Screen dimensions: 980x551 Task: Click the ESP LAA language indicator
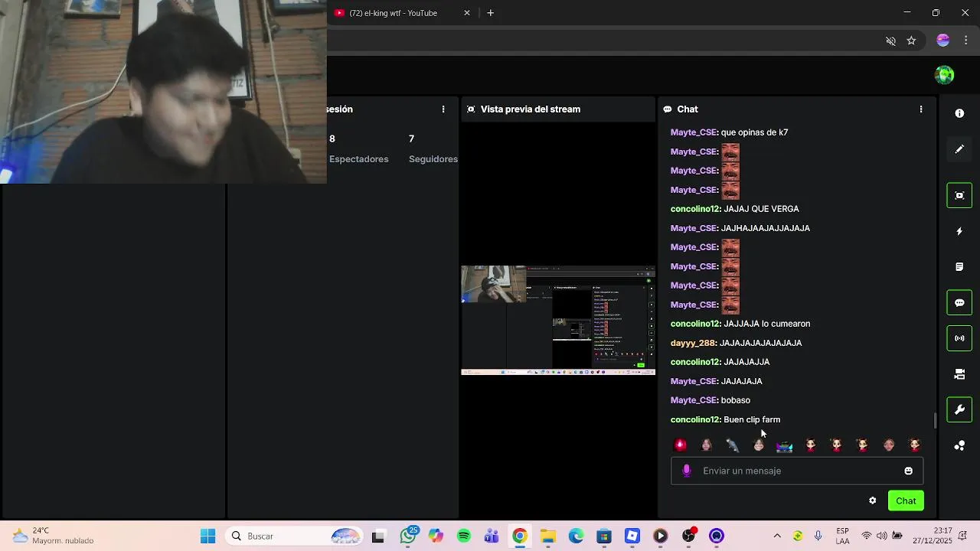point(842,536)
